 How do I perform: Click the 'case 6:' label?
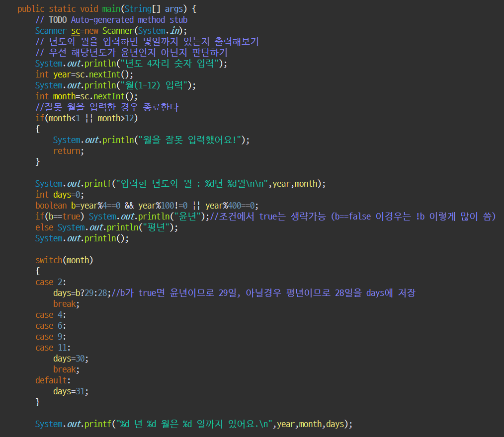[51, 326]
